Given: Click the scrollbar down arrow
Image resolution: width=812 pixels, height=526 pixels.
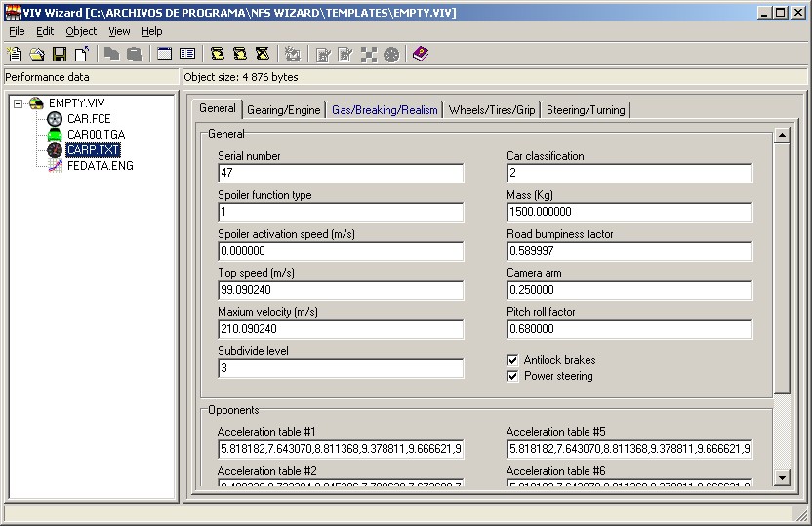Looking at the screenshot, I should click(782, 477).
